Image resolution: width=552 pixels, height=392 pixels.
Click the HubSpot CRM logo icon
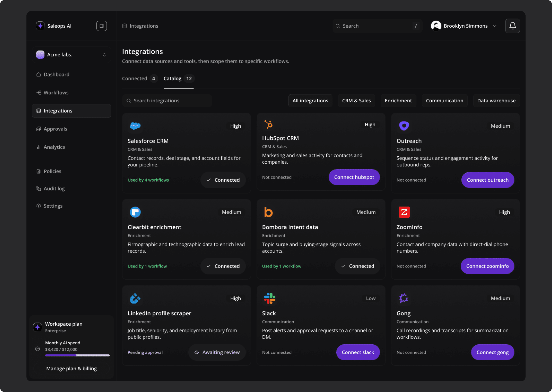268,125
